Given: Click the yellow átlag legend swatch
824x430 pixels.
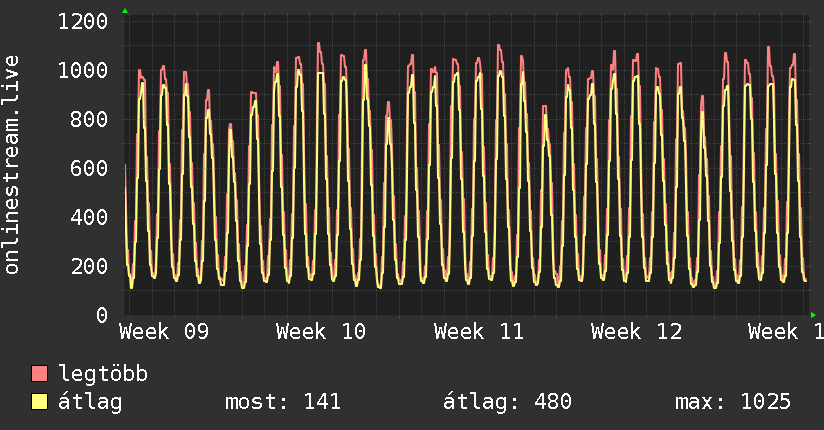Looking at the screenshot, I should [40, 402].
